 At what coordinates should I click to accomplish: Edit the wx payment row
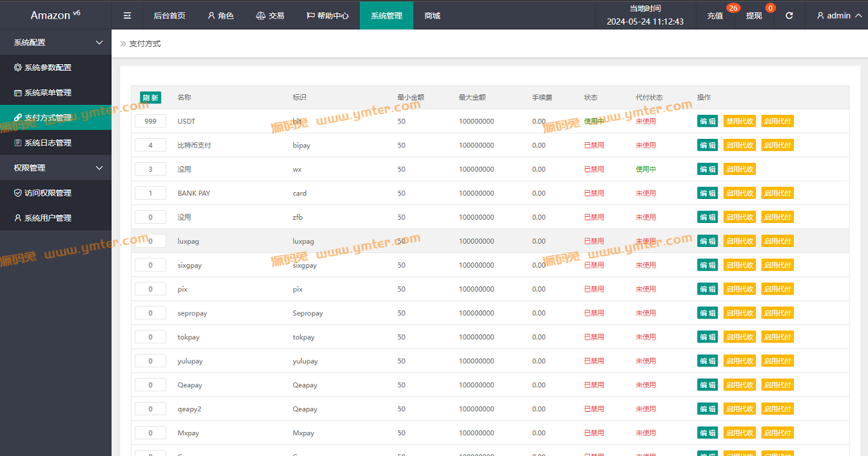[708, 170]
